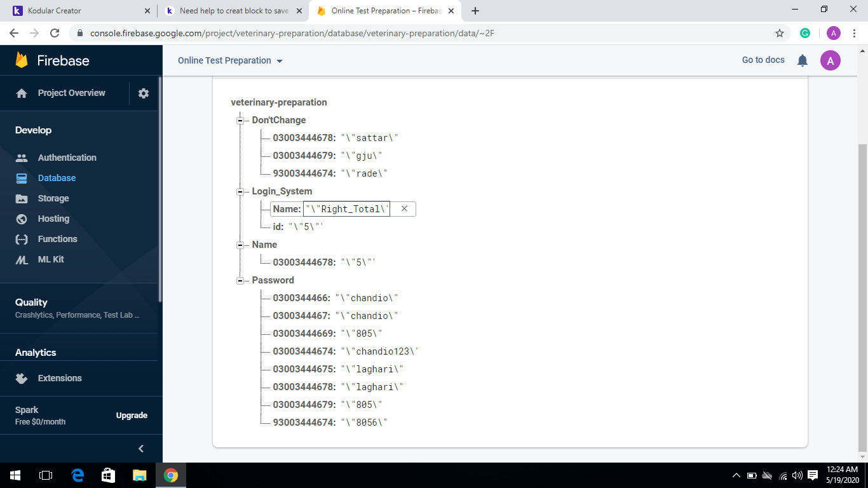Select the Name value input field
The height and width of the screenshot is (488, 868).
346,208
